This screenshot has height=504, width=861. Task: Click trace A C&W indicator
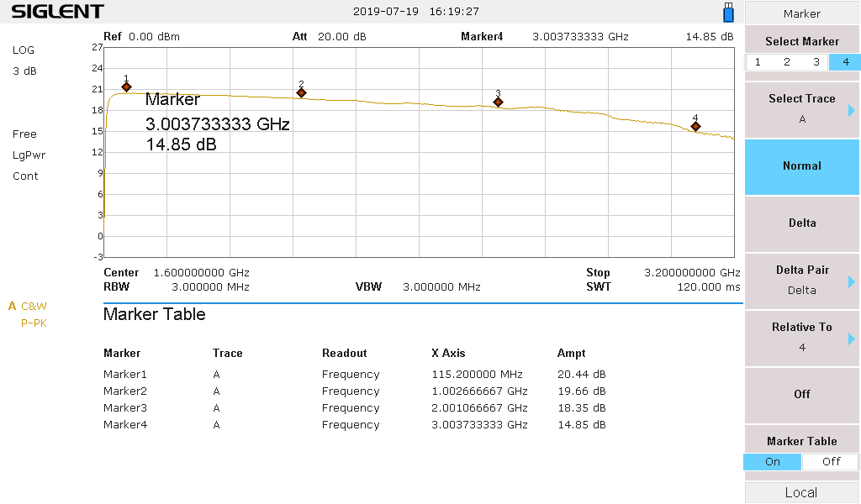click(28, 306)
